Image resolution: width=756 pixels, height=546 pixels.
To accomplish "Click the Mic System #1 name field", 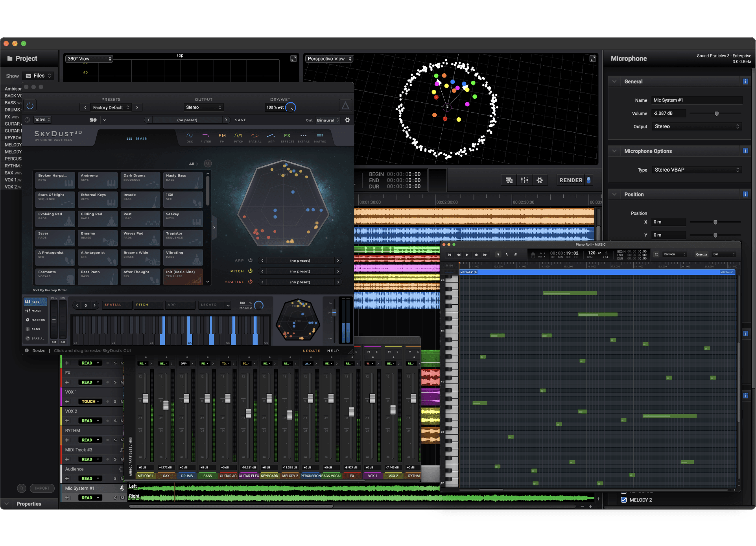I will point(696,100).
